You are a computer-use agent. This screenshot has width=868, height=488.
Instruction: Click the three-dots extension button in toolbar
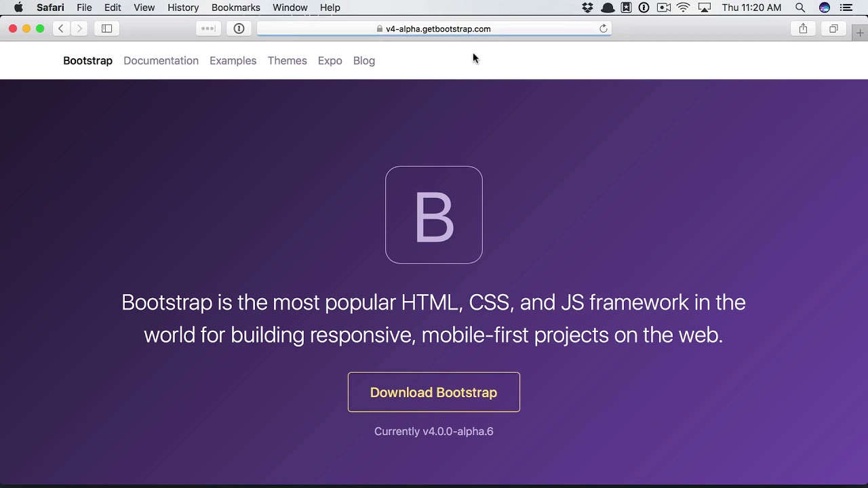pyautogui.click(x=208, y=28)
